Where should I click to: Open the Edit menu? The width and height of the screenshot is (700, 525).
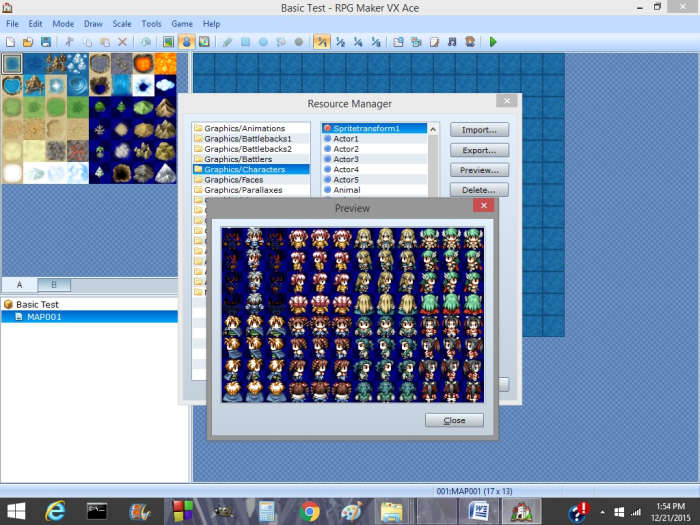tap(35, 24)
